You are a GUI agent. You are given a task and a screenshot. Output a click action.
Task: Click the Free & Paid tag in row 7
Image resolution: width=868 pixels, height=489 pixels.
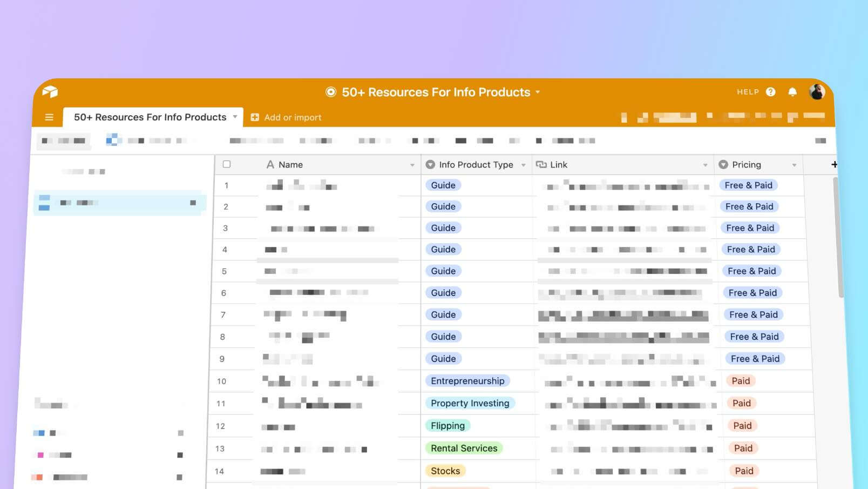click(x=754, y=314)
